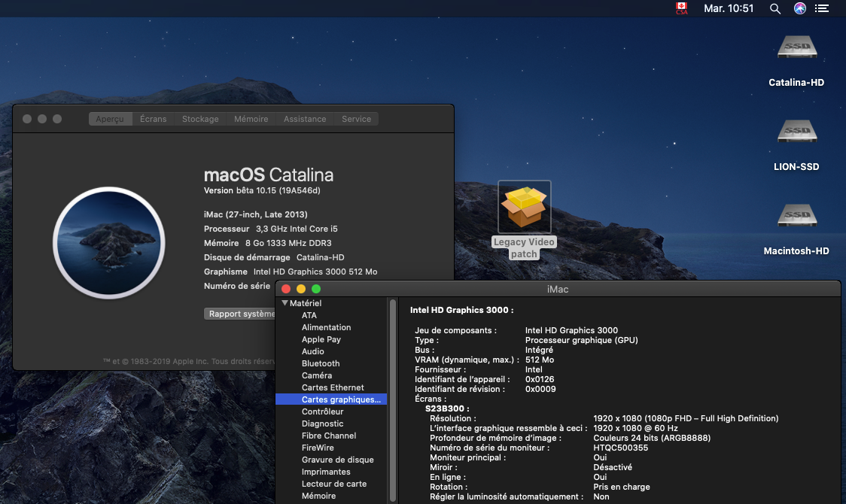
Task: Select ATA in the hardware sidebar
Action: [x=309, y=315]
